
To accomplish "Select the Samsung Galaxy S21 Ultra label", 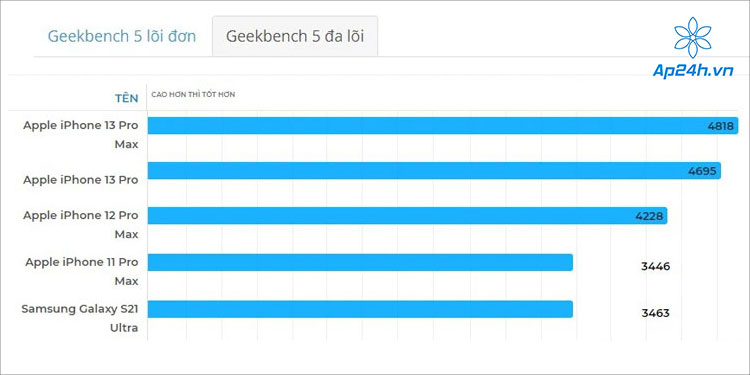I will [80, 318].
